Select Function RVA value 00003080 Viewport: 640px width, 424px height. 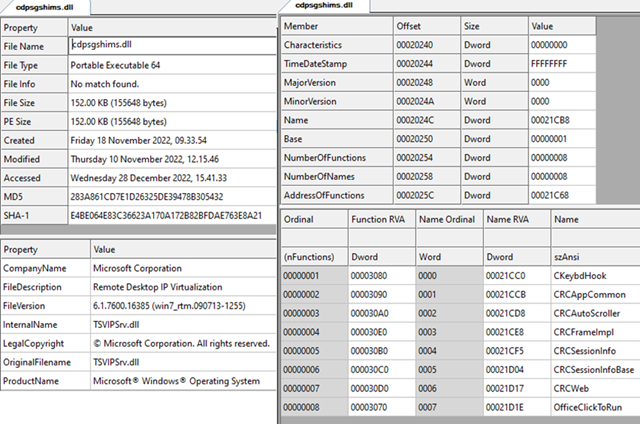pyautogui.click(x=369, y=275)
